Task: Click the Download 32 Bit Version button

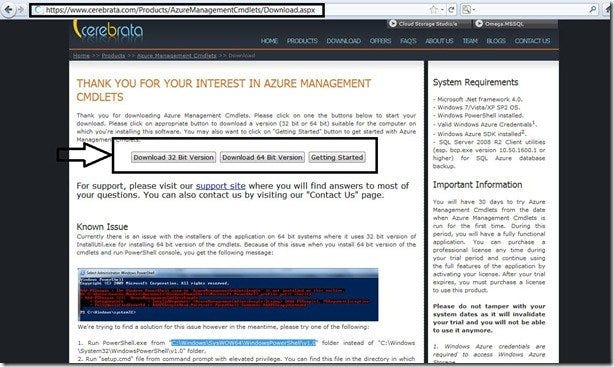Action: [173, 157]
